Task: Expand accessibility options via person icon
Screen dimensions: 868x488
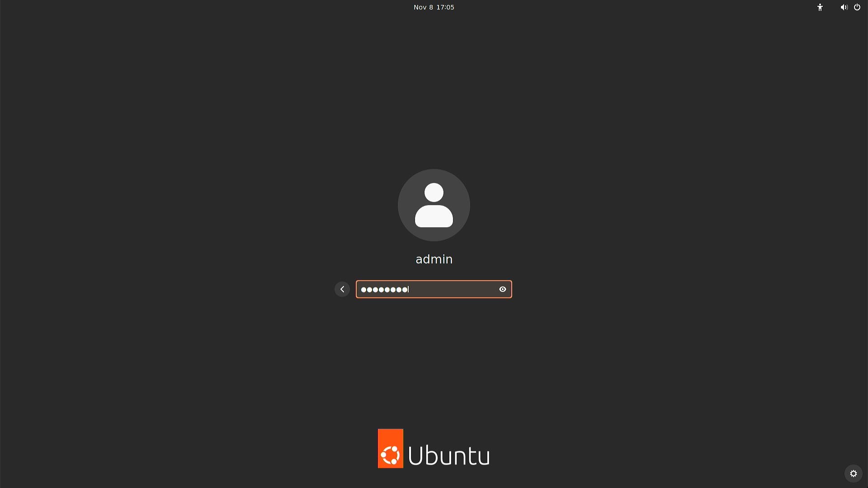Action: (x=820, y=7)
